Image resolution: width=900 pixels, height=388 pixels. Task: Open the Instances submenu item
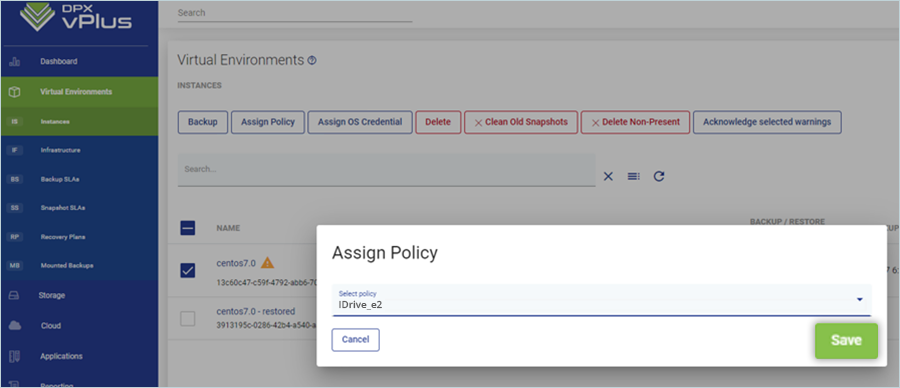pos(79,121)
